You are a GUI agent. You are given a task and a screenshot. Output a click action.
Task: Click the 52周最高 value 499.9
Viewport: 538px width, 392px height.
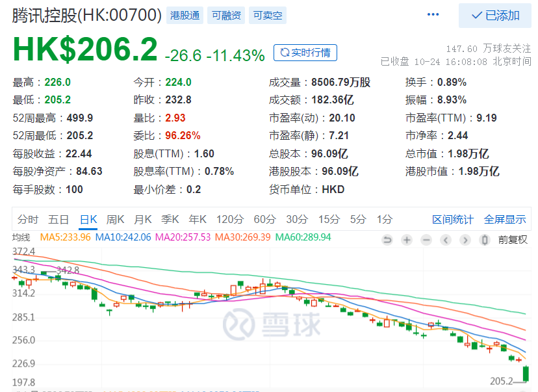[80, 118]
